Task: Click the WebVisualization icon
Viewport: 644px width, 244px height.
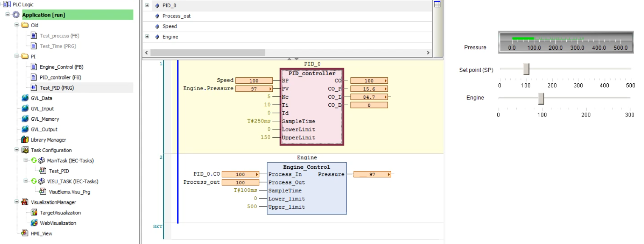Action: (x=34, y=223)
